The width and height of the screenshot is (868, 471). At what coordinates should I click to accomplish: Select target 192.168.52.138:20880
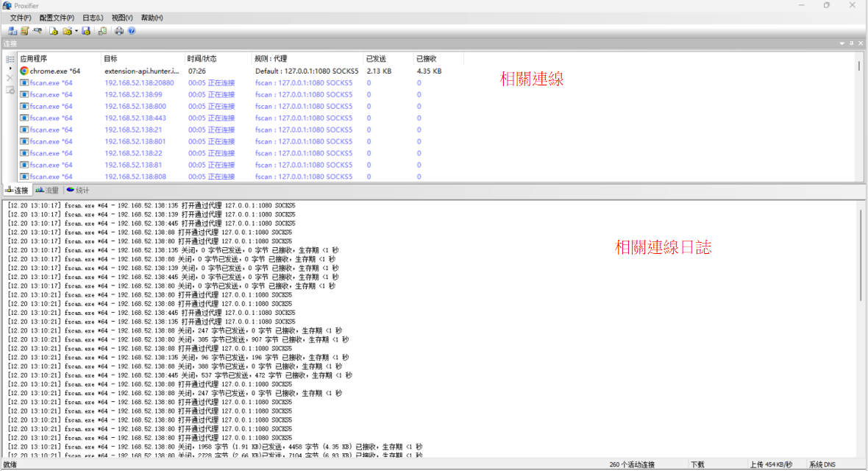pyautogui.click(x=139, y=82)
